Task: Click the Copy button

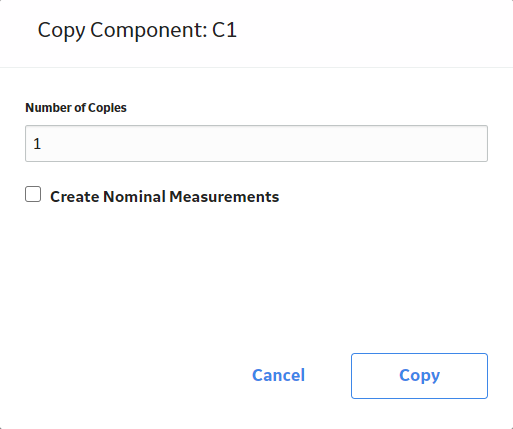Action: point(419,376)
